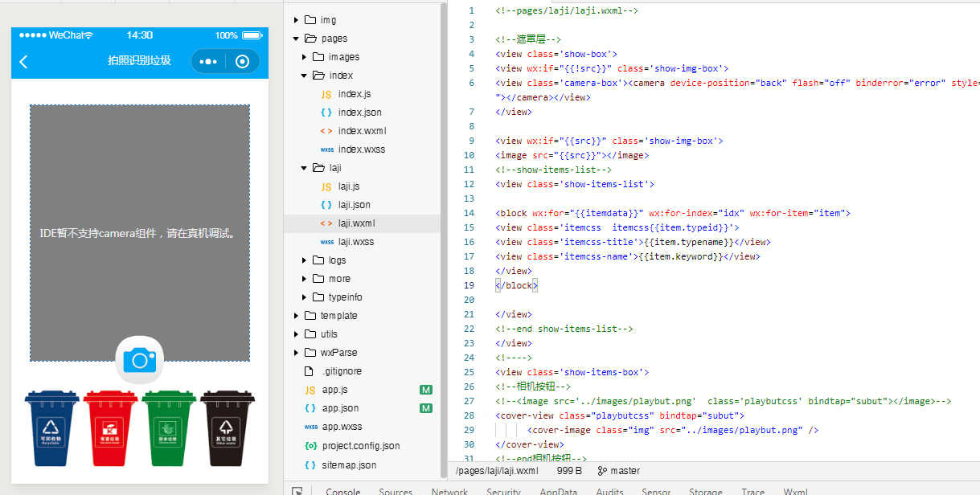Expand the logs folder arrow

pyautogui.click(x=305, y=260)
